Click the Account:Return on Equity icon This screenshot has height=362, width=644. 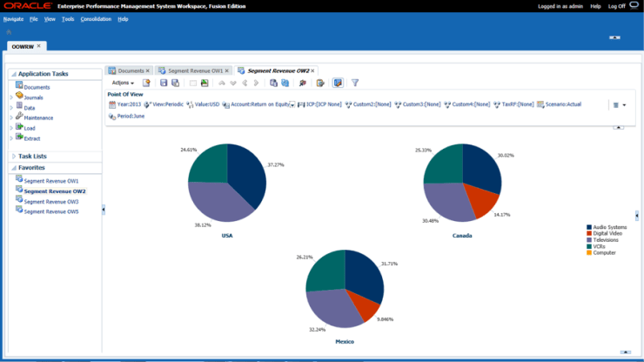coord(225,104)
